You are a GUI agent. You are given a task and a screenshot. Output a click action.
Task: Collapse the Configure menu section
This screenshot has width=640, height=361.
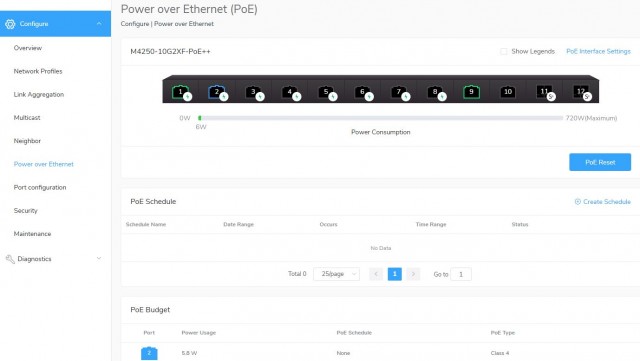(x=99, y=24)
